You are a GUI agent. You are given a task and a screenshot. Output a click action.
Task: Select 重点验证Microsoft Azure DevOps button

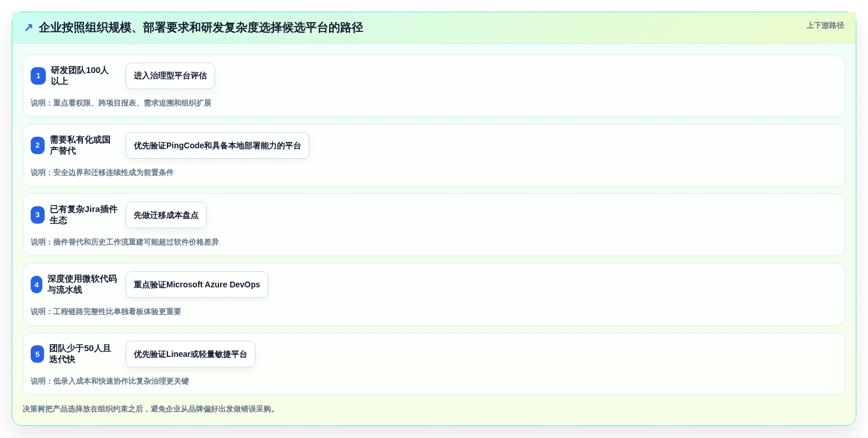click(197, 284)
